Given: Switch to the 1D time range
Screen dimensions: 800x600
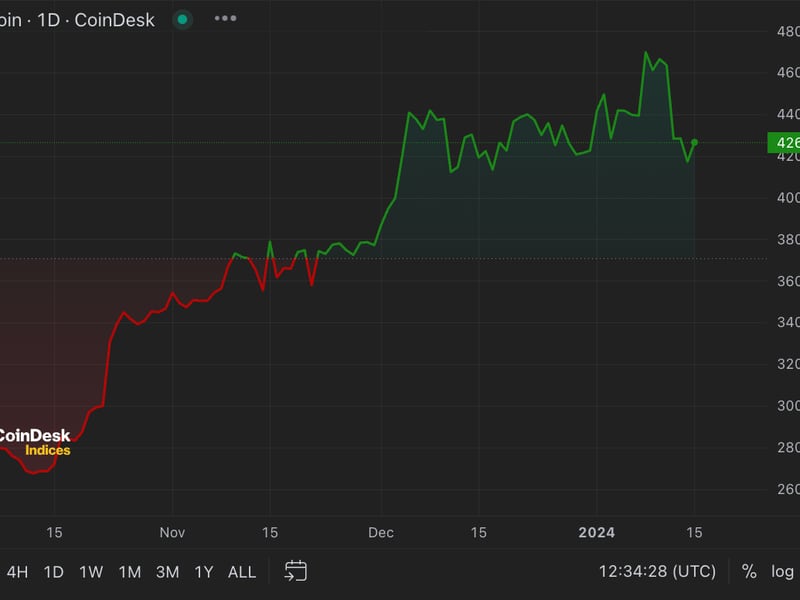Looking at the screenshot, I should (53, 572).
